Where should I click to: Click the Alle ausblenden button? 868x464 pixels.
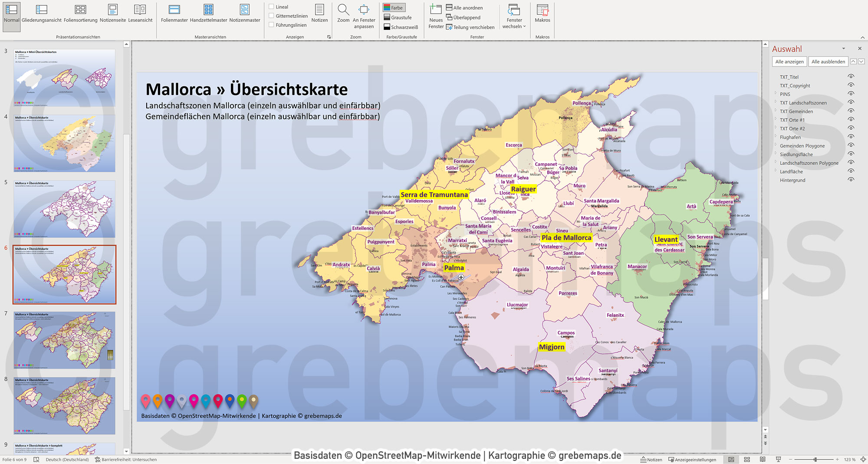coord(828,61)
